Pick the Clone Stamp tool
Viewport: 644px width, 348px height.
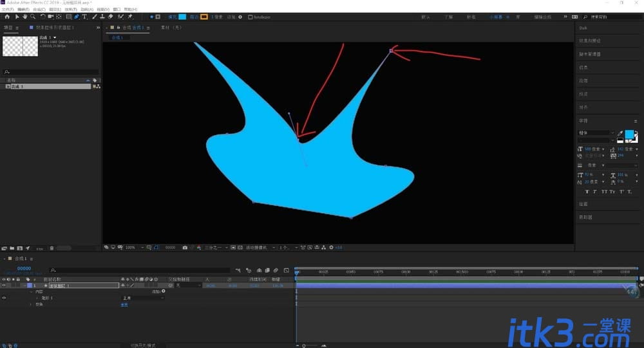point(102,17)
